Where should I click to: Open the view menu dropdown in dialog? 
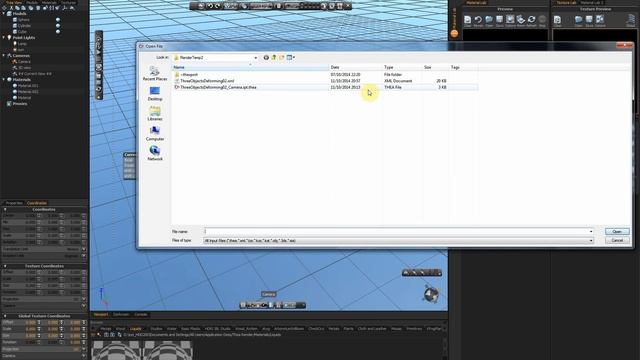pos(291,58)
